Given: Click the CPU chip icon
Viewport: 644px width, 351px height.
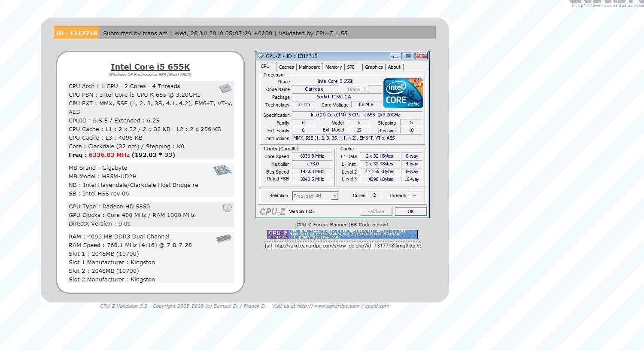Looking at the screenshot, I should tap(225, 88).
